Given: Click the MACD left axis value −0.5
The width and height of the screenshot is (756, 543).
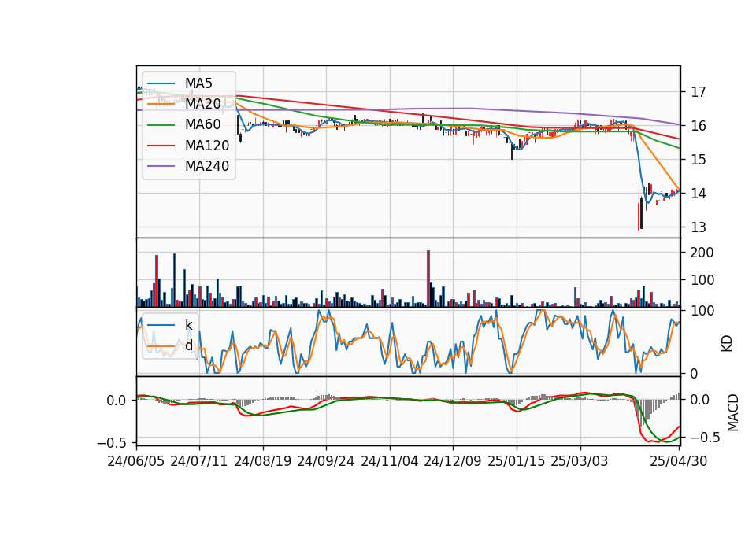Looking at the screenshot, I should coord(111,442).
